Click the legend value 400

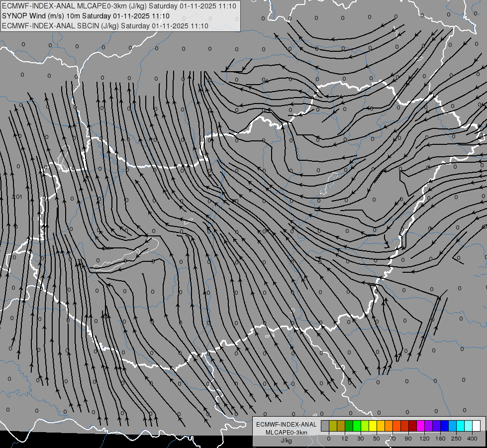tap(472, 439)
